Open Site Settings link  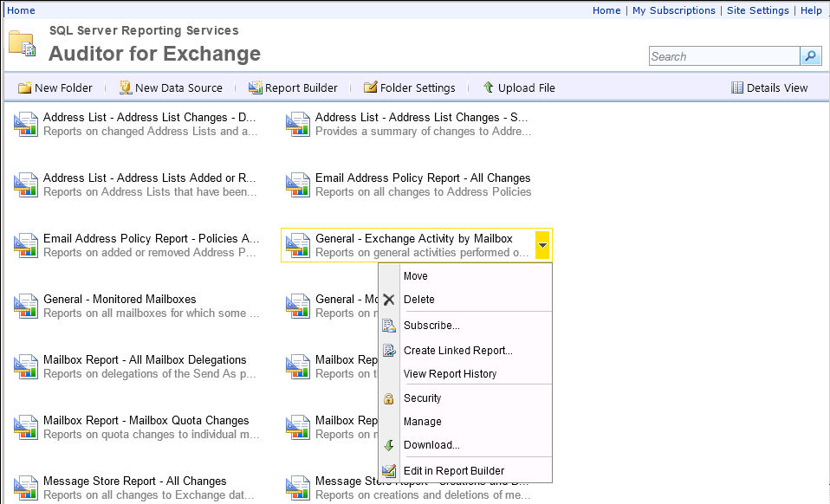757,10
